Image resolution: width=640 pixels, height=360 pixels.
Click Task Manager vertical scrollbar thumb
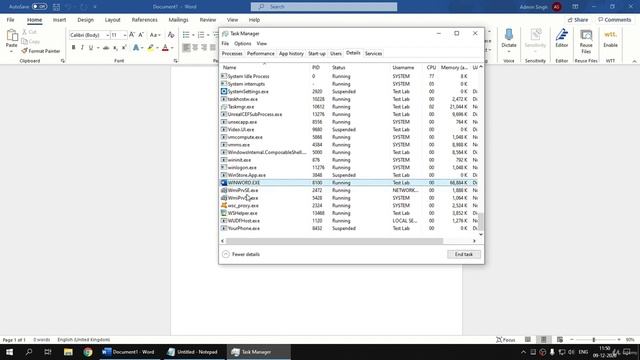coord(480,222)
